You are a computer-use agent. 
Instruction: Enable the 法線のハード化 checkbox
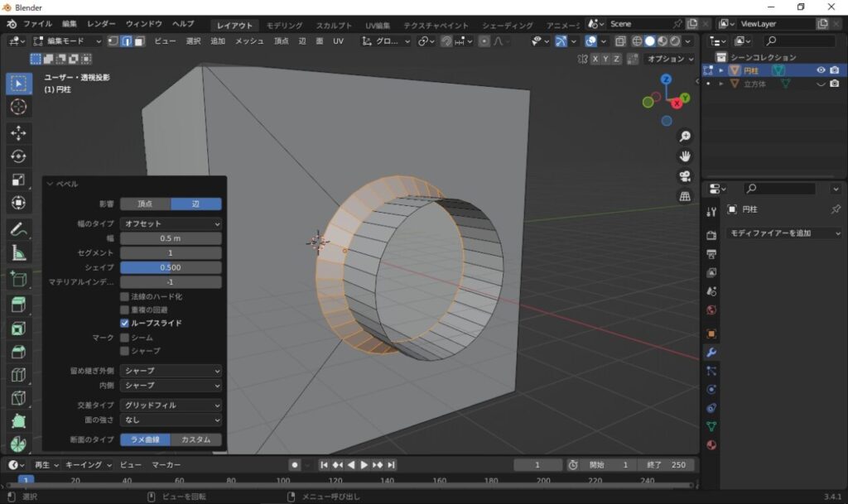click(x=125, y=295)
